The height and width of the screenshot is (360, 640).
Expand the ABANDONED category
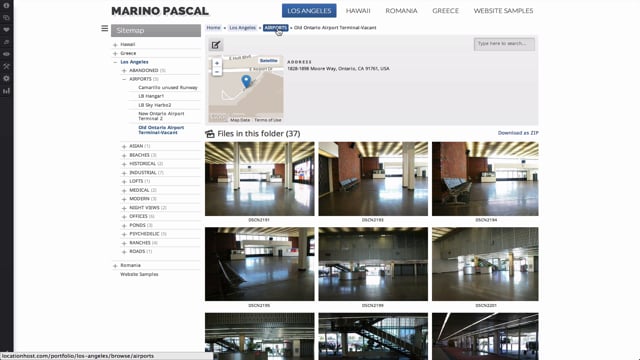pyautogui.click(x=124, y=71)
